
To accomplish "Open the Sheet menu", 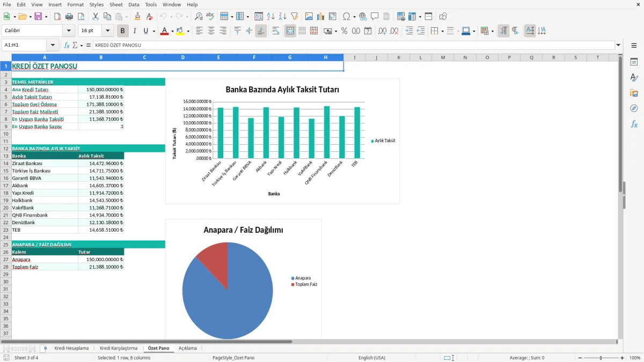I will click(x=116, y=4).
